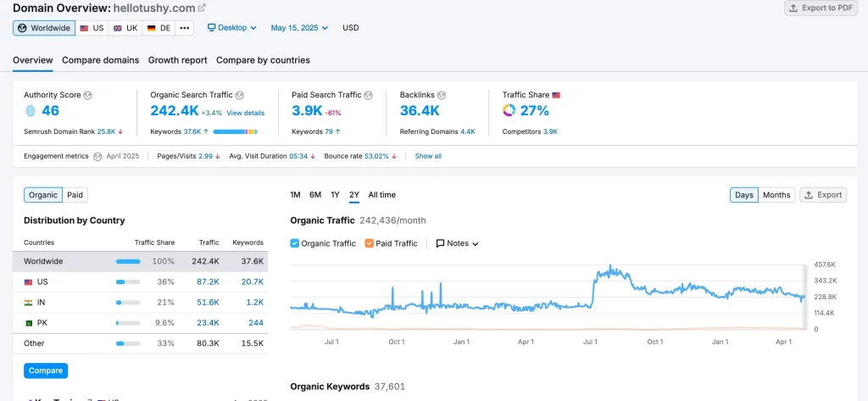The height and width of the screenshot is (401, 868).
Task: Uncheck the Paid Traffic checkbox
Action: (370, 243)
